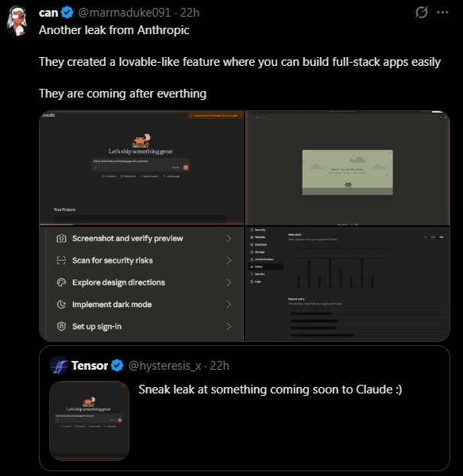Click the palette icon beside Explore design directions
This screenshot has width=463, height=476.
[x=61, y=282]
